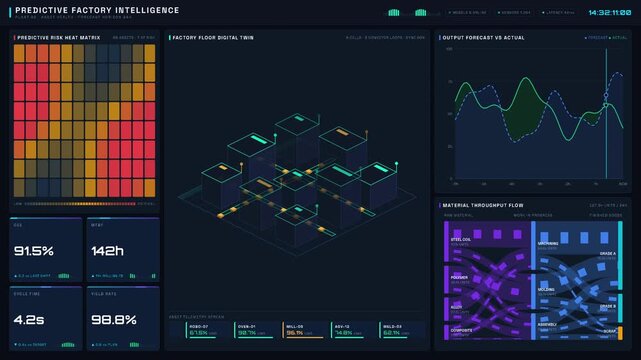Click the Material Throughput Flow panel title
641x360 pixels.
483,206
